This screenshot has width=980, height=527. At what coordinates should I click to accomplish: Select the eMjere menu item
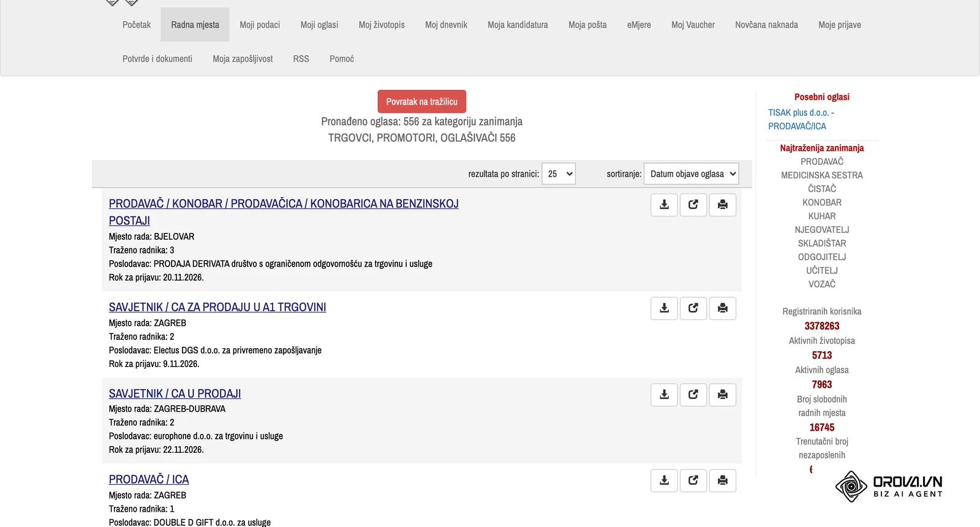[639, 25]
